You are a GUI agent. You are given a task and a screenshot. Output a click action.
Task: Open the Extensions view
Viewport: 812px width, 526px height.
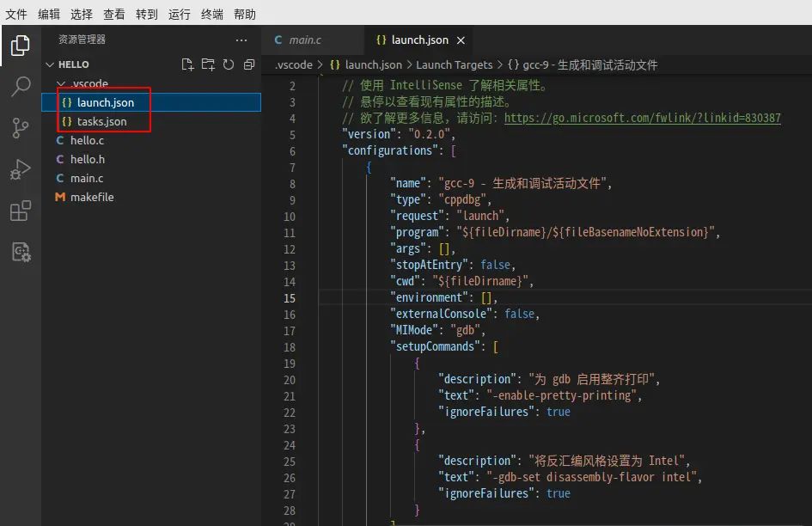(x=21, y=211)
